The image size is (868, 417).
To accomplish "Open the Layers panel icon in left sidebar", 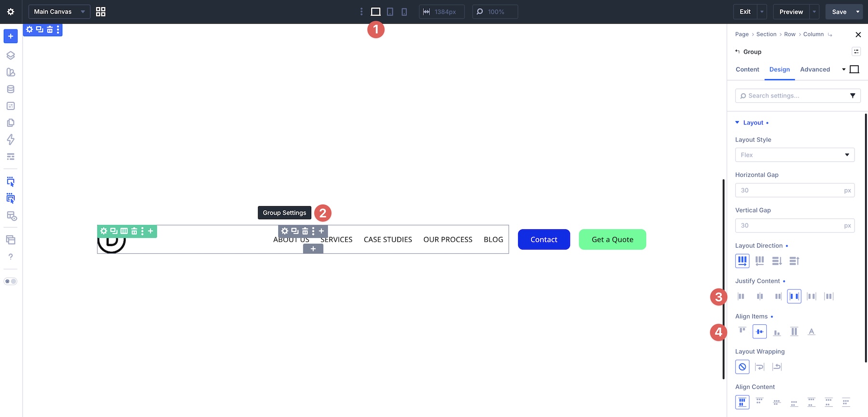I will [11, 55].
